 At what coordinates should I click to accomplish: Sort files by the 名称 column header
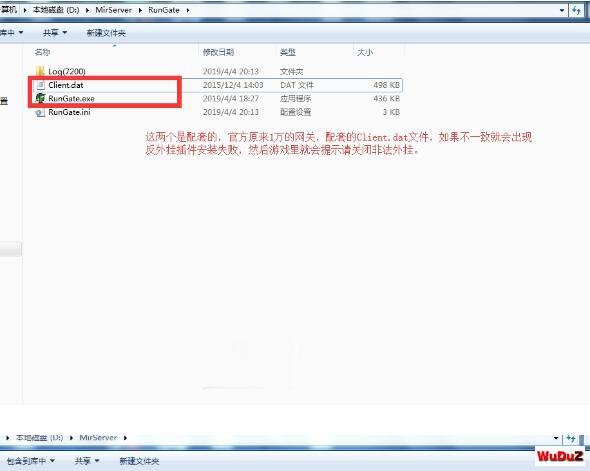(x=42, y=52)
